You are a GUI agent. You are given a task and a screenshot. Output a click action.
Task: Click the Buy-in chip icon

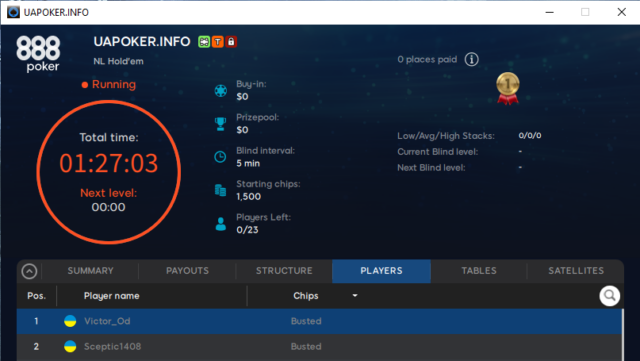coord(221,91)
